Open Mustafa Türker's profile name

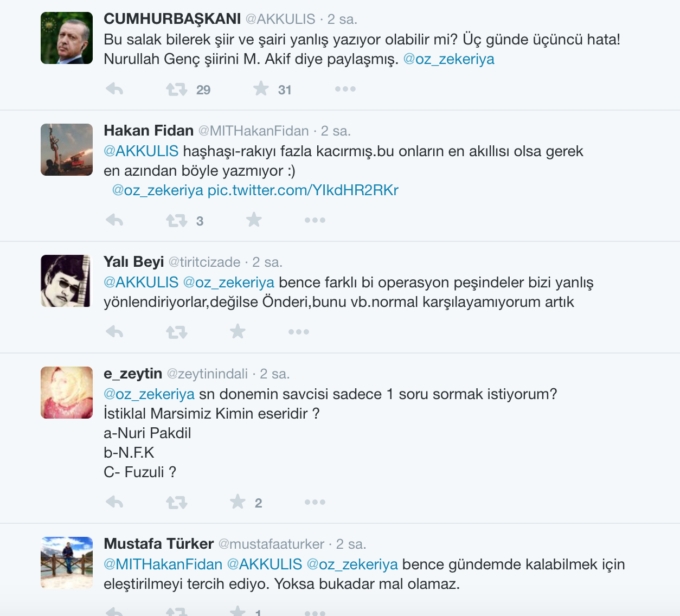point(159,544)
